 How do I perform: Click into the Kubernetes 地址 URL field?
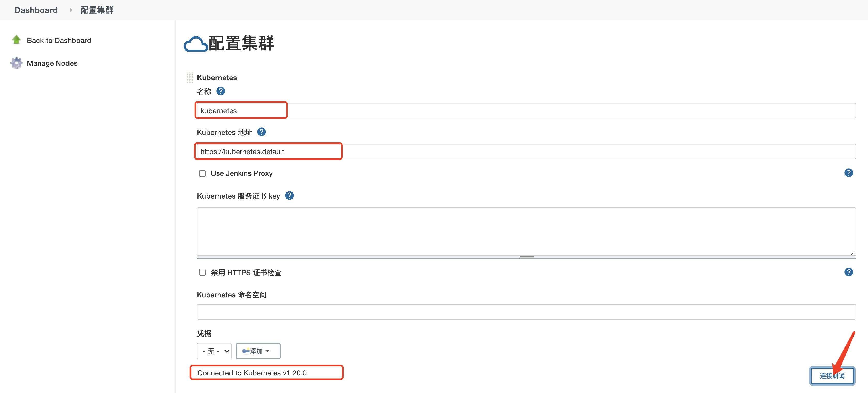point(526,152)
